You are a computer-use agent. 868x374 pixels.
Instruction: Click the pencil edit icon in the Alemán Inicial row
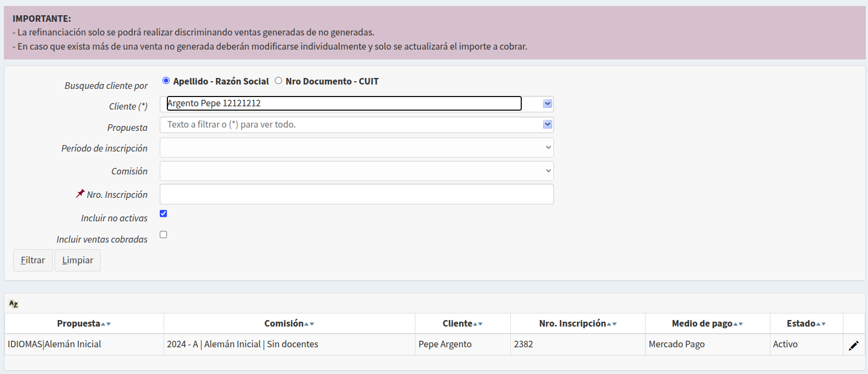tap(853, 346)
